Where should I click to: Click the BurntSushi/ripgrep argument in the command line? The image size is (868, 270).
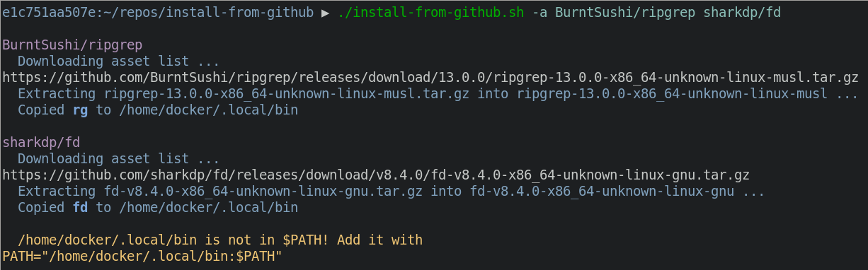(625, 12)
